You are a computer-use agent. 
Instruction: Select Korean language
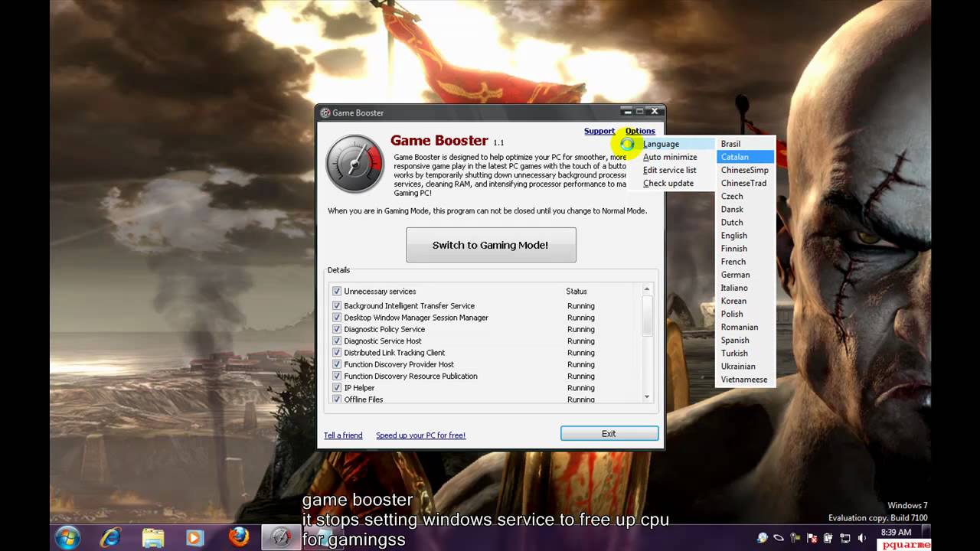coord(746,301)
